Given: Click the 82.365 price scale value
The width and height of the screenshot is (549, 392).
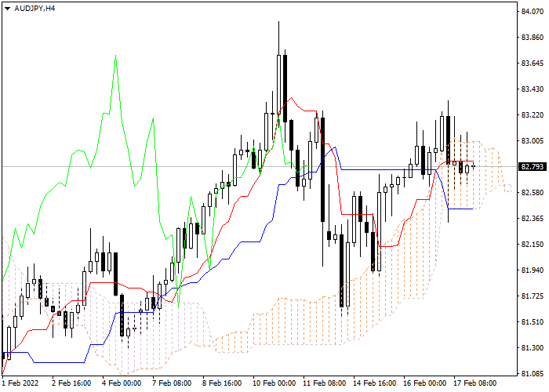Looking at the screenshot, I should coord(533,219).
